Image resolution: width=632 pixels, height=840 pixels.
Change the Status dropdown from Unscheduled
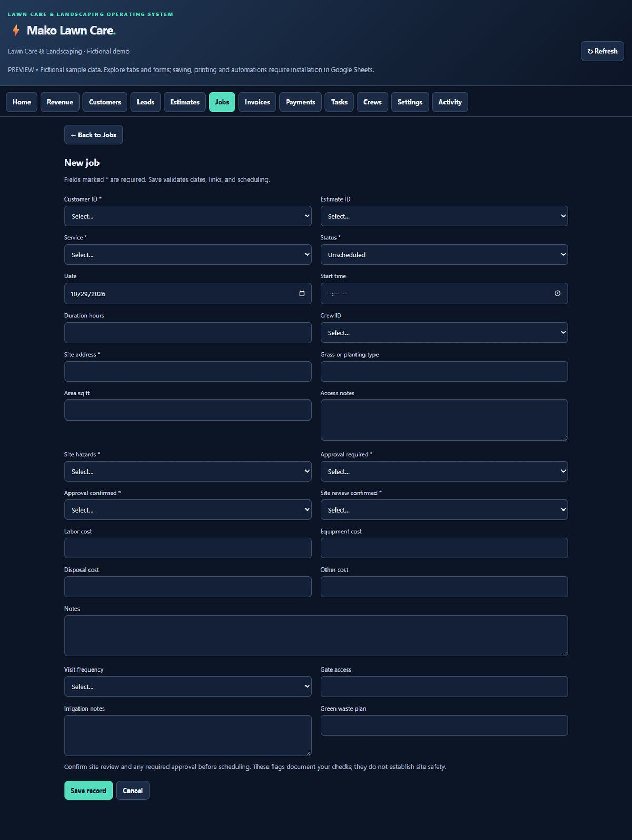(x=444, y=255)
